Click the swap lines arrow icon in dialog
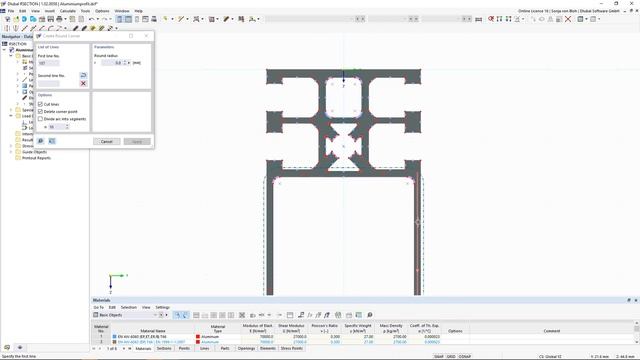 pyautogui.click(x=83, y=76)
